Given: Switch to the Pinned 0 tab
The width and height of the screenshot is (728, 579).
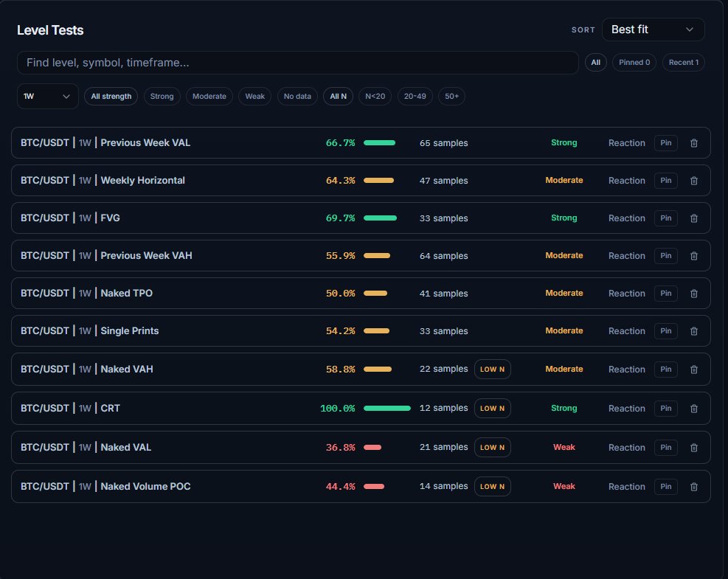Looking at the screenshot, I should pos(634,62).
